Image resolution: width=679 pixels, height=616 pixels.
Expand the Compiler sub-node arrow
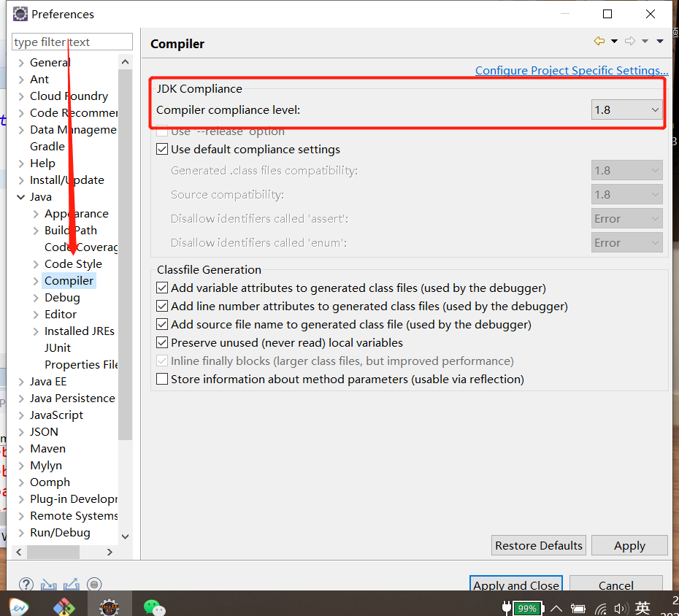click(x=36, y=281)
